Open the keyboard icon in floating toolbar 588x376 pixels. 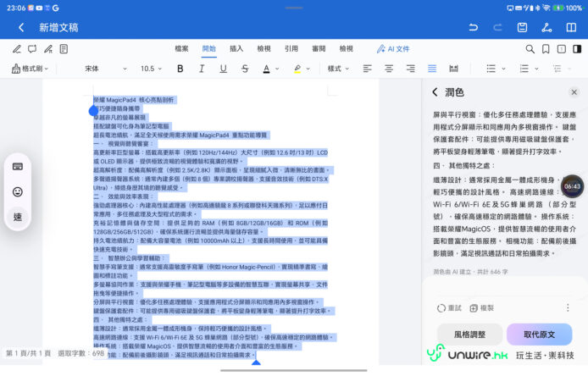coord(18,167)
